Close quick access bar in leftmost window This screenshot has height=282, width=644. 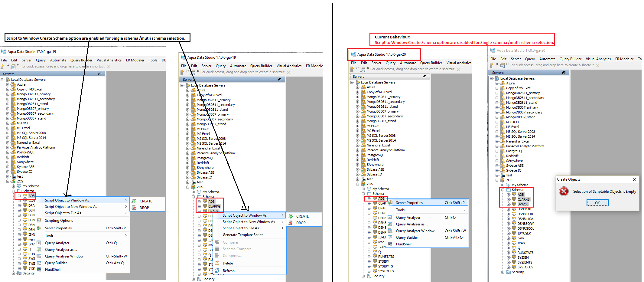109,67
